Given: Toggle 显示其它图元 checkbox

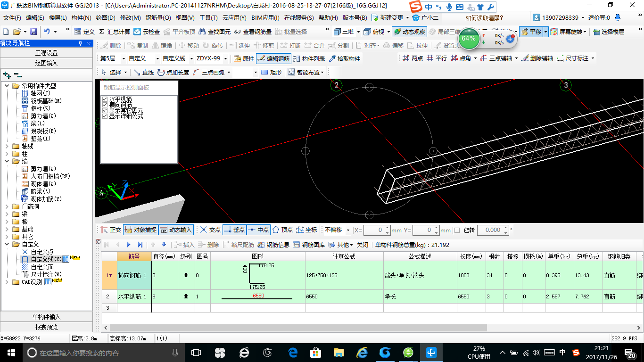Looking at the screenshot, I should point(105,110).
